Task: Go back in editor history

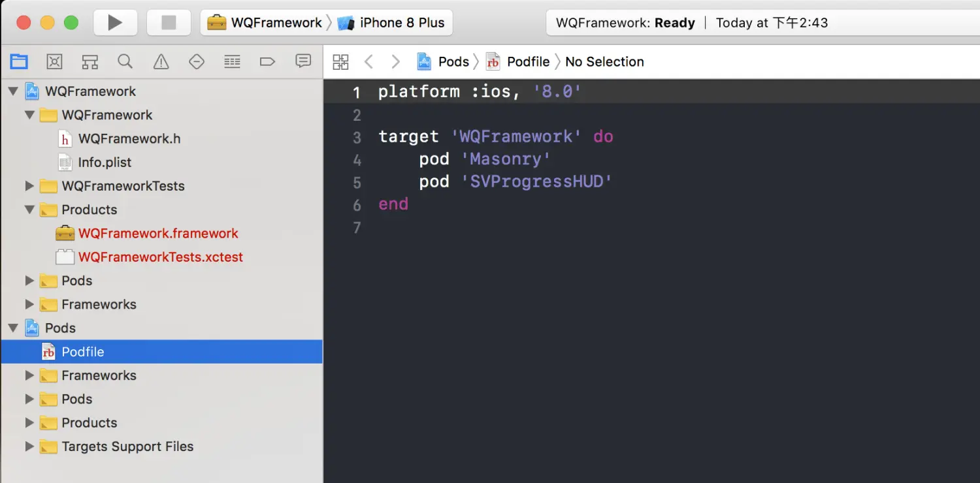Action: pos(368,62)
